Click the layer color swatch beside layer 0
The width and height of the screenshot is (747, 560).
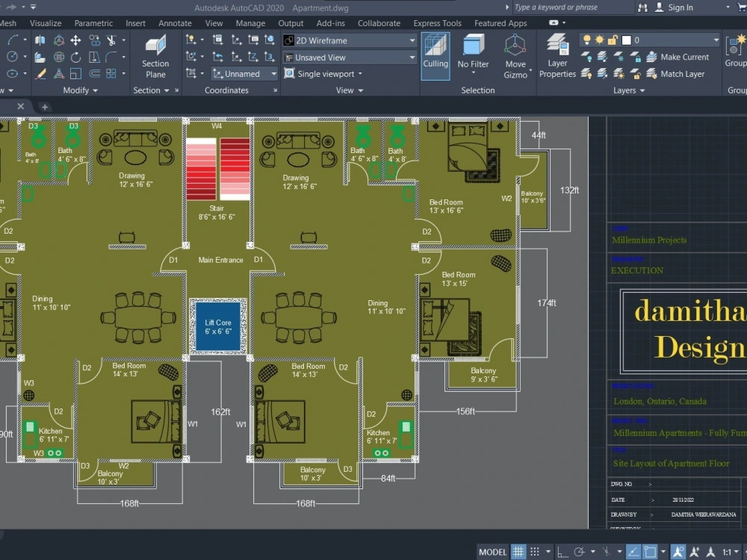(x=626, y=40)
